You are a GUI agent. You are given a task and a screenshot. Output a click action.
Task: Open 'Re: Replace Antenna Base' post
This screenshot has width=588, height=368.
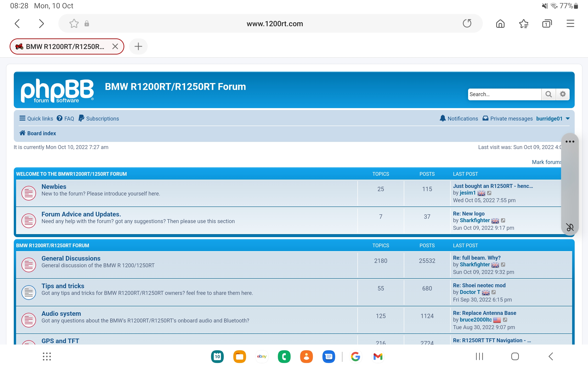coord(484,313)
